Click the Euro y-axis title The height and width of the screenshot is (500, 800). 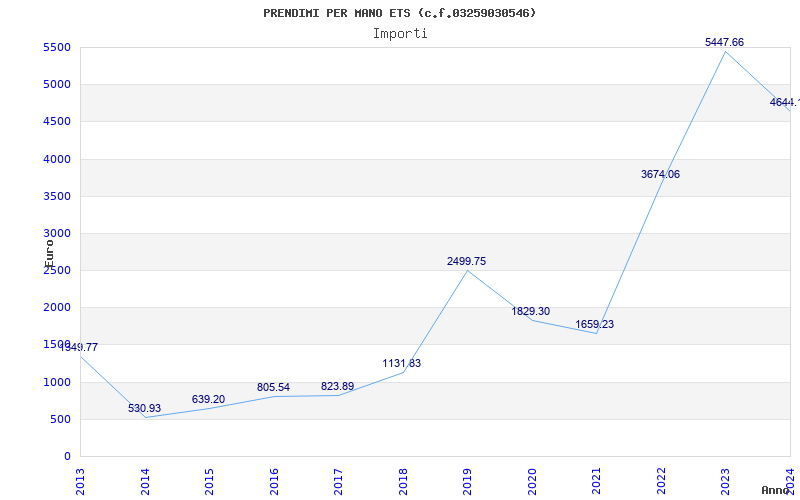tap(49, 254)
